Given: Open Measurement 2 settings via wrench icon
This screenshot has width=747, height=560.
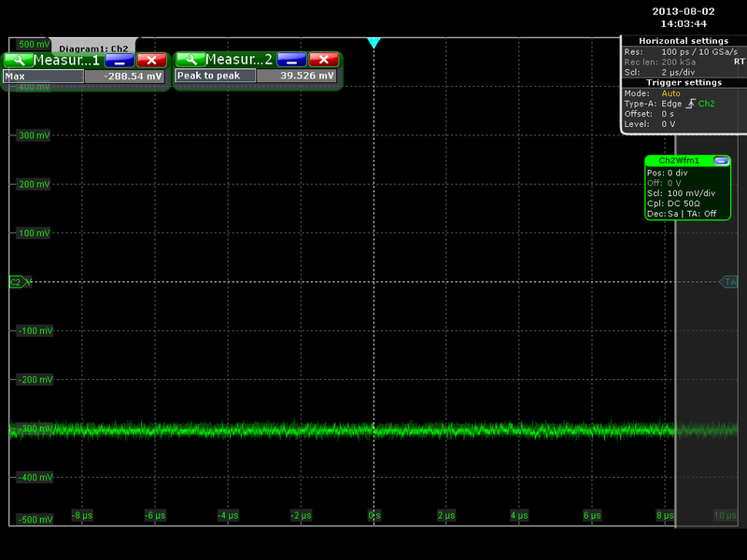Looking at the screenshot, I should pos(190,60).
